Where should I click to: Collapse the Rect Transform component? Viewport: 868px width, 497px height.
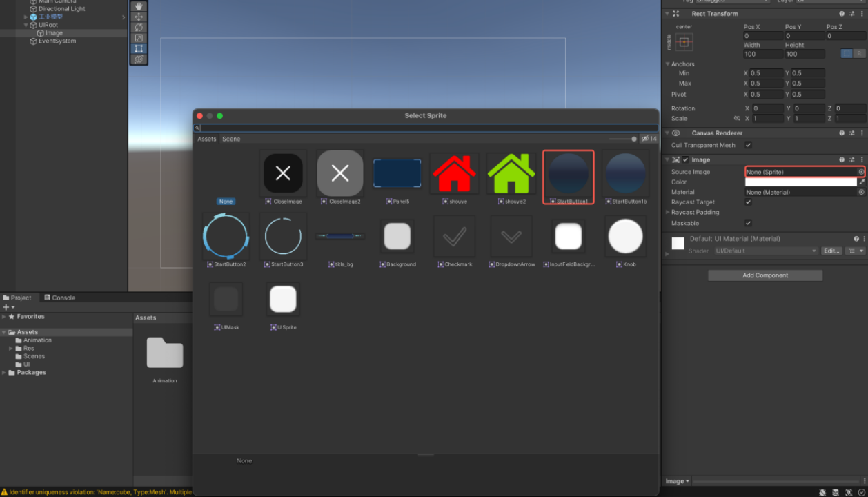click(667, 14)
